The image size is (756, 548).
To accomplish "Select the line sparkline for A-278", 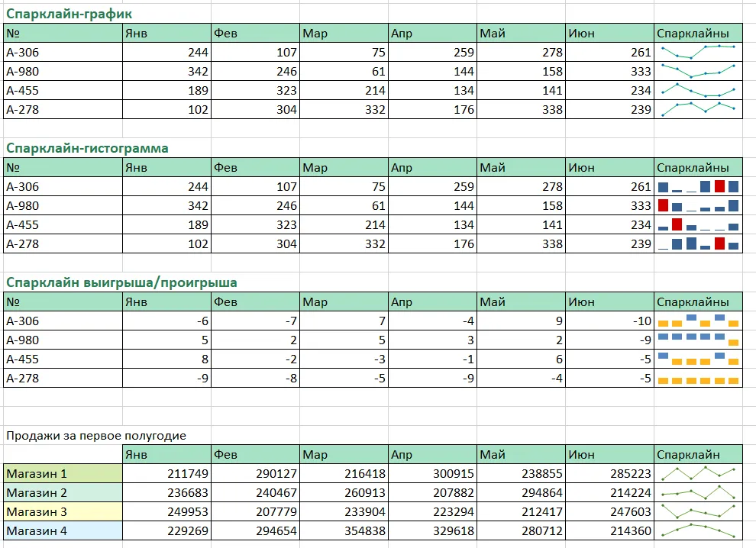I will point(698,109).
